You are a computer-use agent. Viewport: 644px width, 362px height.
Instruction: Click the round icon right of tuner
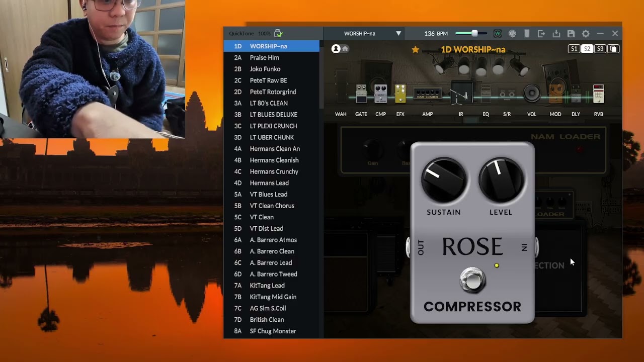[x=512, y=34]
